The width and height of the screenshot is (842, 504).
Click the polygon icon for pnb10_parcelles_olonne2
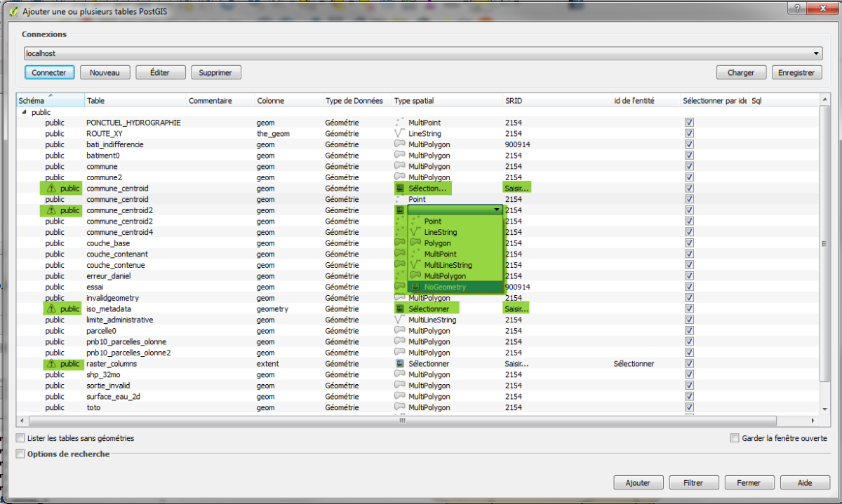(400, 353)
